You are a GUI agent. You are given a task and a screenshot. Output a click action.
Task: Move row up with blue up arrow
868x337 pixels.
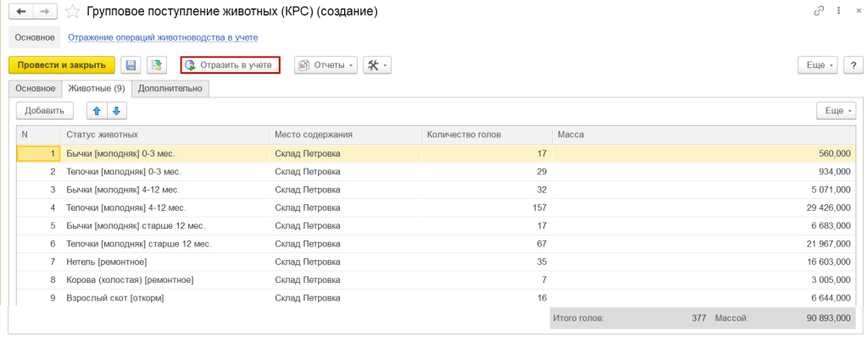tap(97, 111)
